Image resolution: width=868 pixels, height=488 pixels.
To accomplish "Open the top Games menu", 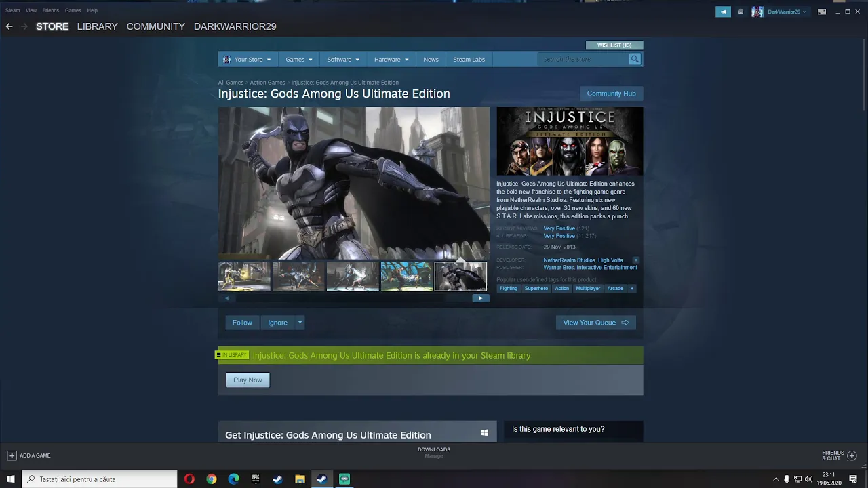I will 73,10.
